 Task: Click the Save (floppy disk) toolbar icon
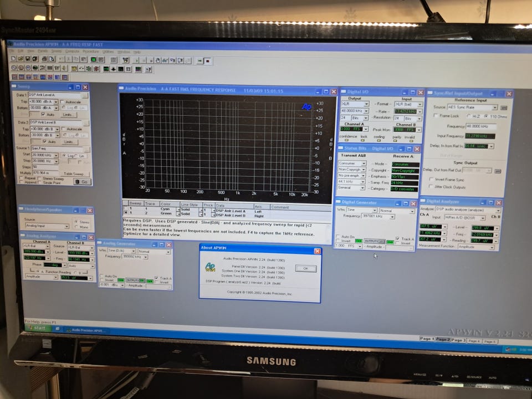[28, 59]
